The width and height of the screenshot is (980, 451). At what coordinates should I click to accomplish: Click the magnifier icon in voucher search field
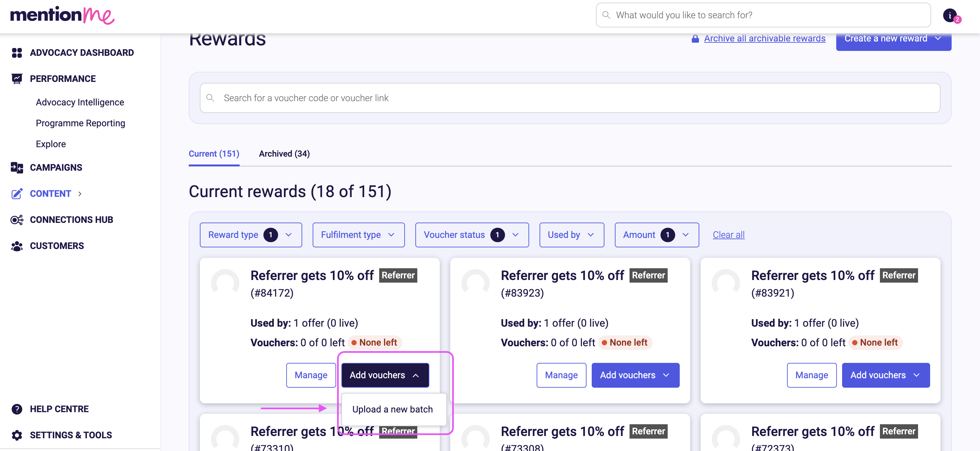pos(210,98)
